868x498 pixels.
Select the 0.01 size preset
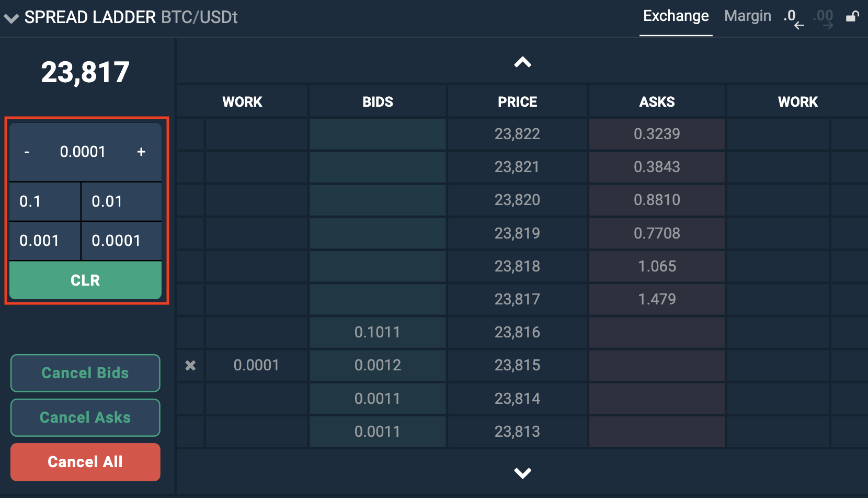tap(121, 201)
